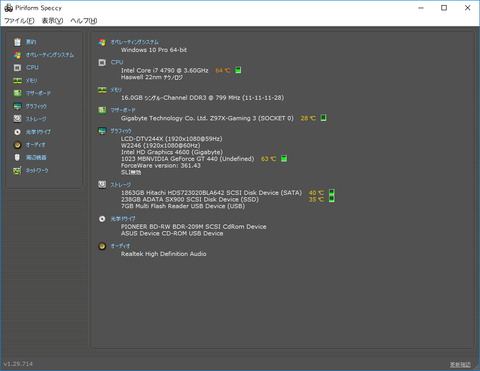Click the CPU chip icon in the summary pane
The image size is (480, 371).
tap(102, 62)
